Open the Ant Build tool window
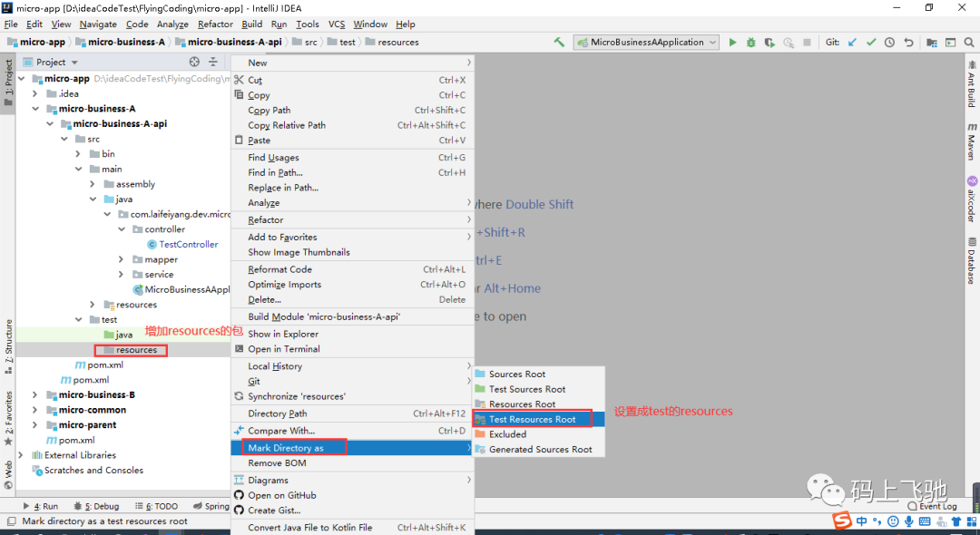980x535 pixels. tap(971, 83)
